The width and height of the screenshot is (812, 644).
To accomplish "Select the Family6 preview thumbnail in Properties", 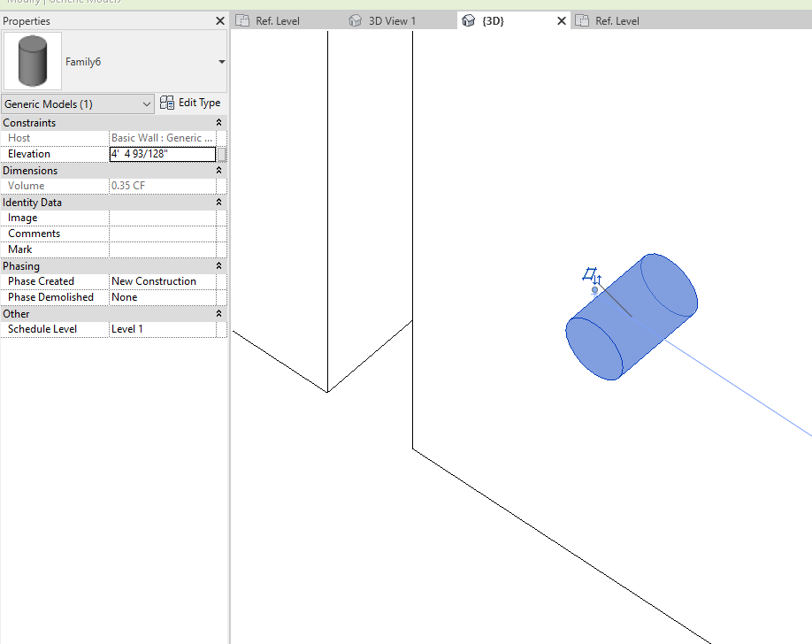I will 33,61.
